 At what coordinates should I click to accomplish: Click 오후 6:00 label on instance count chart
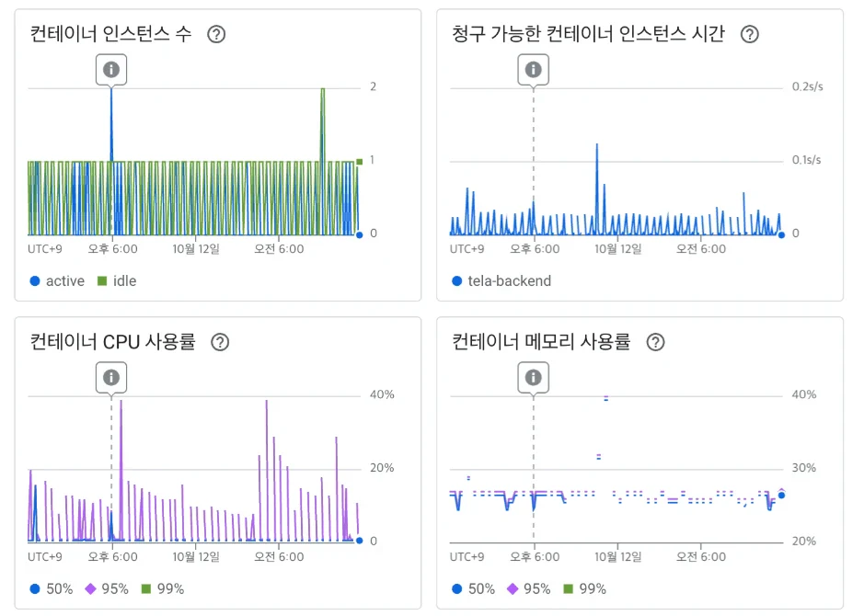tap(113, 249)
